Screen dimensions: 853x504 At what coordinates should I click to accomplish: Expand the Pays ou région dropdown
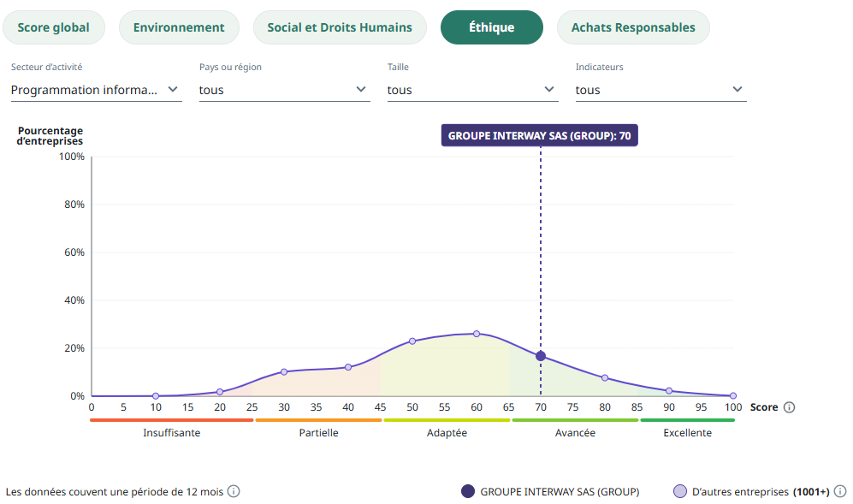(284, 89)
